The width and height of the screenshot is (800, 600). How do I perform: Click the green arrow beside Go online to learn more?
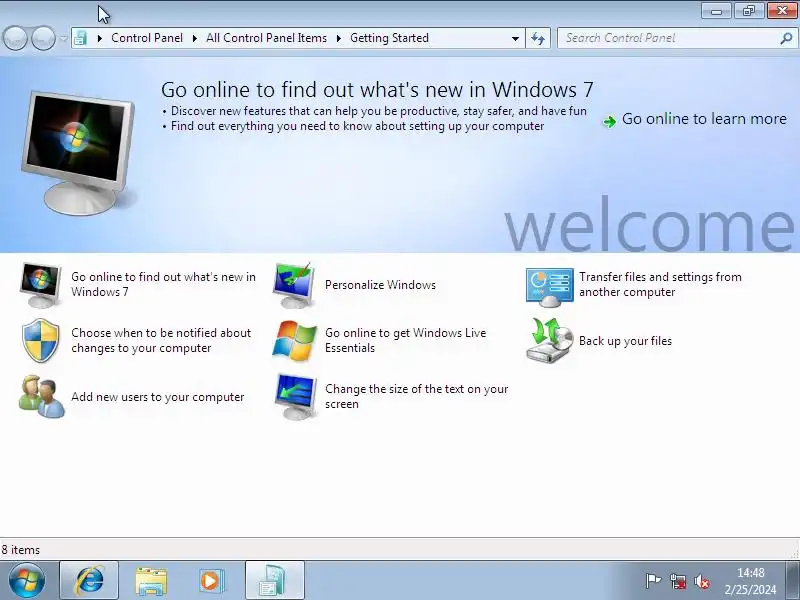pos(609,121)
